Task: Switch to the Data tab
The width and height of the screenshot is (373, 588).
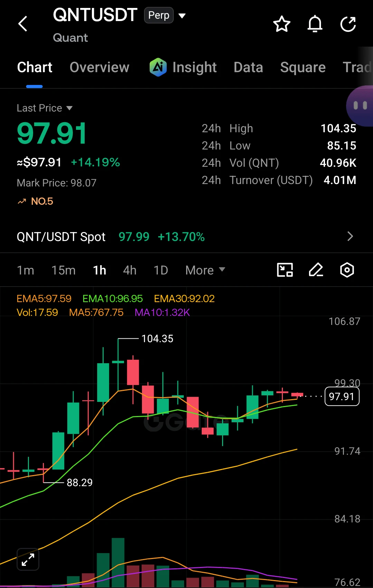Action: pos(248,67)
